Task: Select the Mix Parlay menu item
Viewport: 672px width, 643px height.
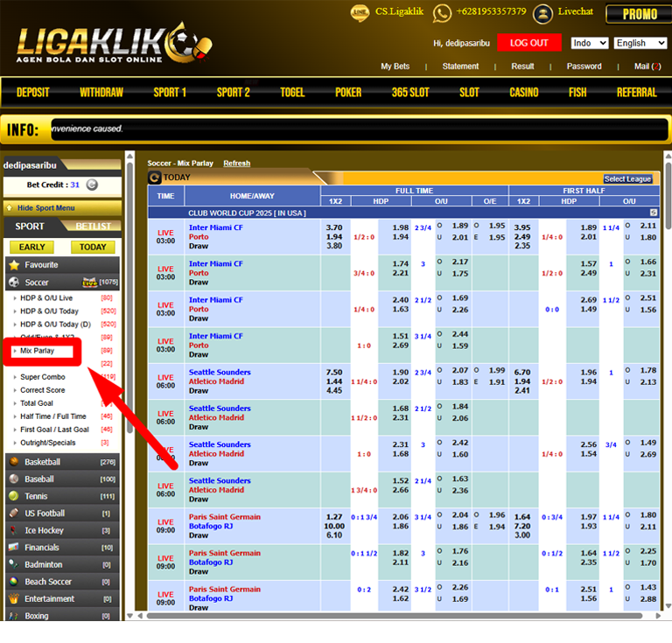Action: pyautogui.click(x=37, y=351)
